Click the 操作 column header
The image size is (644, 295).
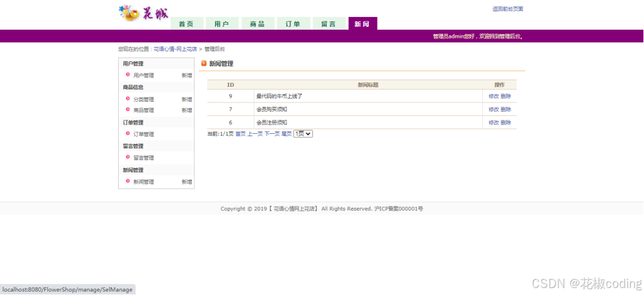[499, 84]
